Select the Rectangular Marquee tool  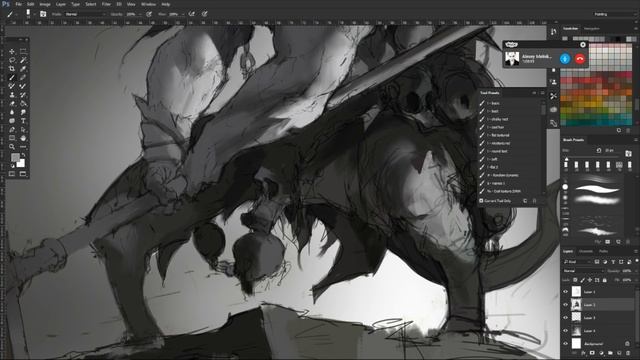(23, 51)
